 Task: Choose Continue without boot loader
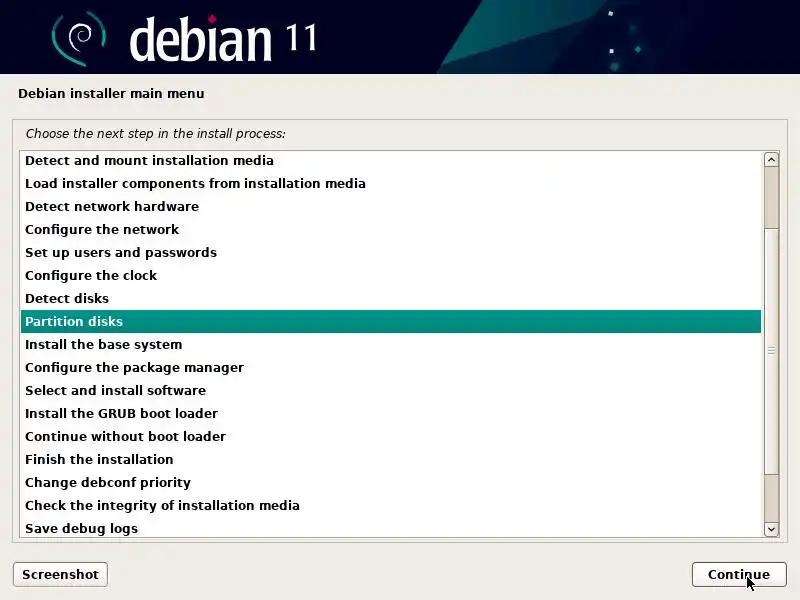pos(391,436)
